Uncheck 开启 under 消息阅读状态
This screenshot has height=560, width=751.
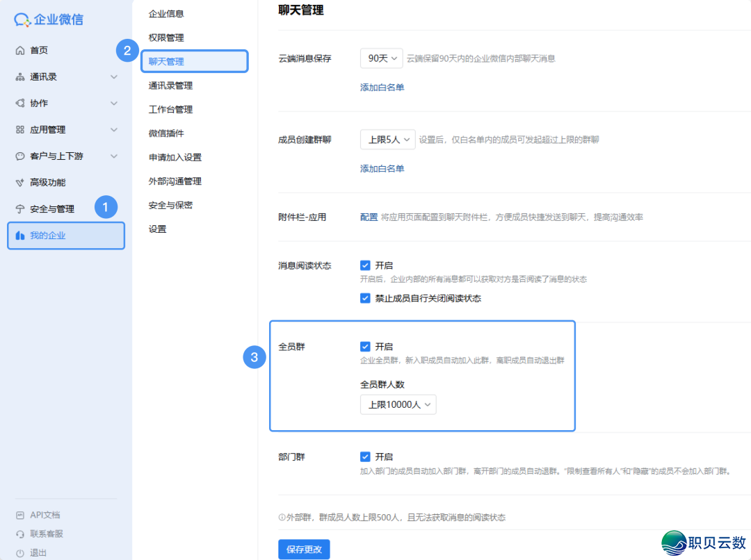365,265
